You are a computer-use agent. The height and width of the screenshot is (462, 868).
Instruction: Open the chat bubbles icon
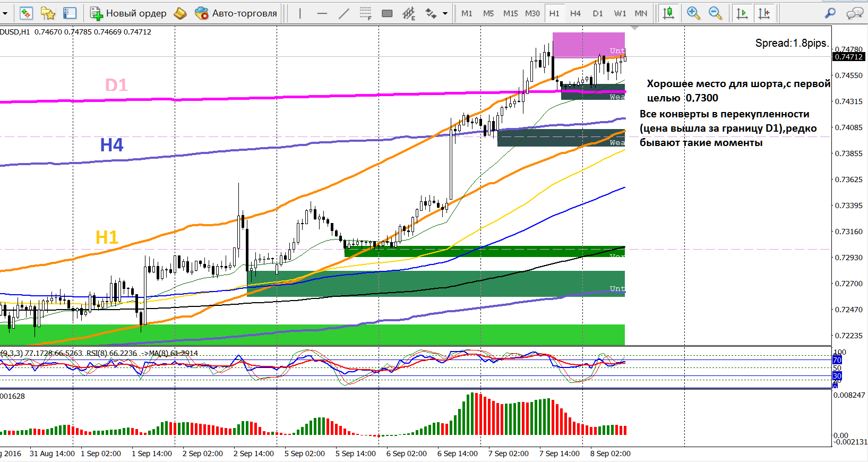pyautogui.click(x=854, y=13)
